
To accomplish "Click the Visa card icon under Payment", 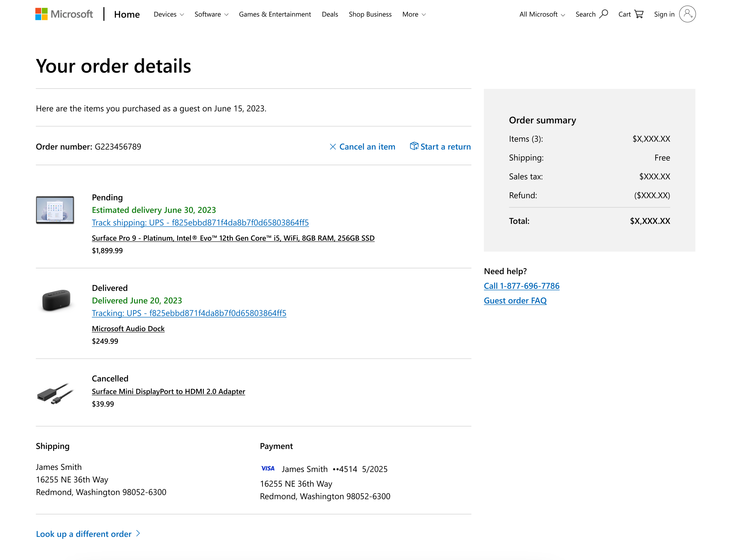I will pyautogui.click(x=267, y=468).
